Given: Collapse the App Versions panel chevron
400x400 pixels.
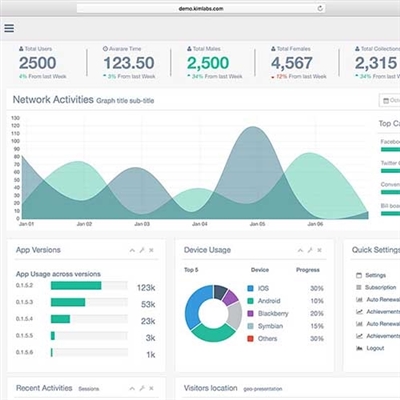Looking at the screenshot, I should pyautogui.click(x=132, y=250).
